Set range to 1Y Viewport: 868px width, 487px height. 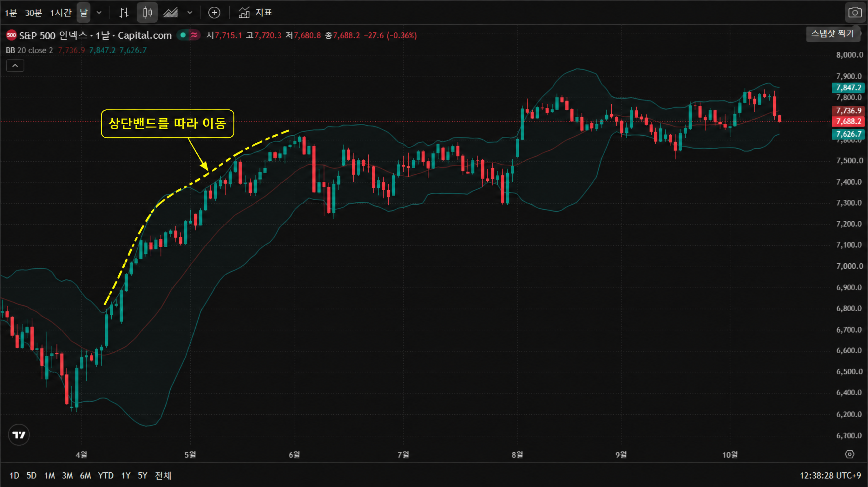tap(126, 475)
